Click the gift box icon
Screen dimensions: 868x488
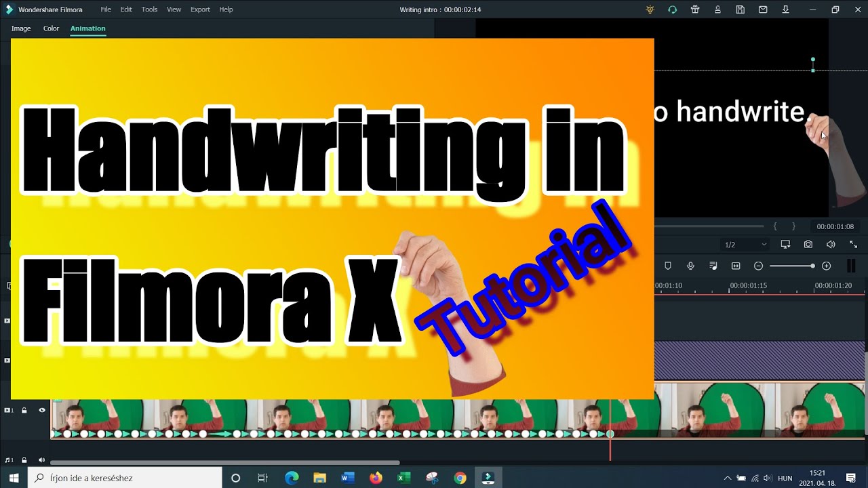click(x=695, y=9)
